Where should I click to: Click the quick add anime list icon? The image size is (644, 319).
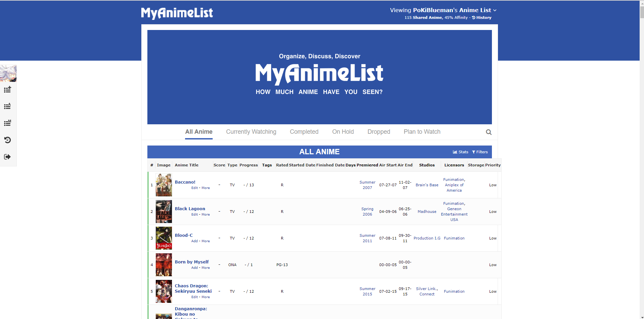(7, 90)
